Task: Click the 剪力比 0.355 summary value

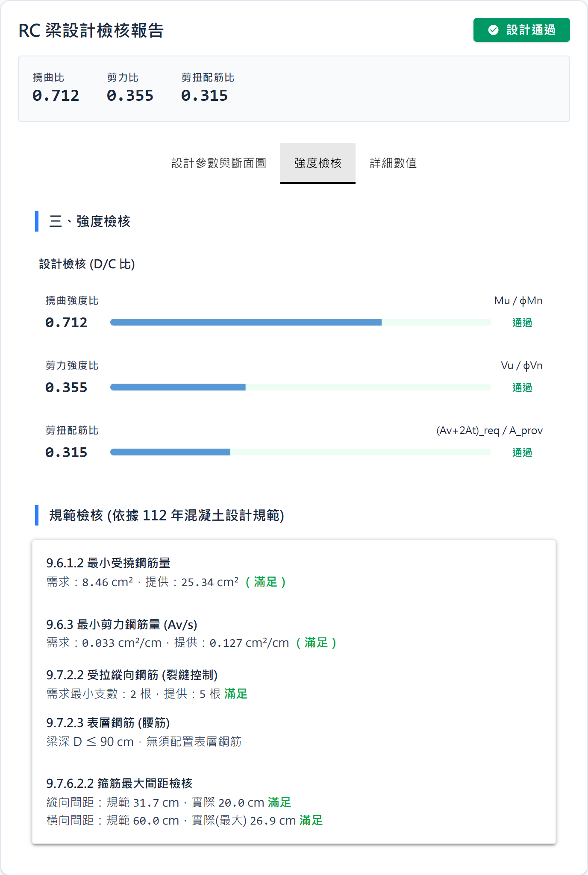Action: click(x=130, y=95)
